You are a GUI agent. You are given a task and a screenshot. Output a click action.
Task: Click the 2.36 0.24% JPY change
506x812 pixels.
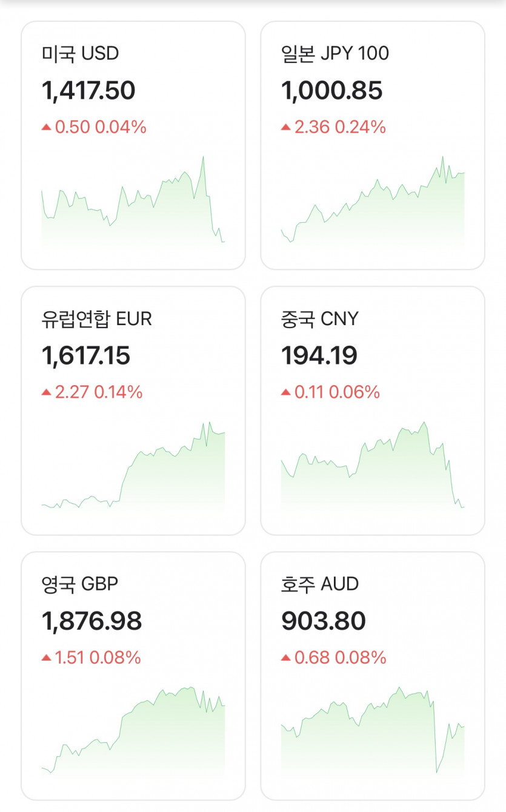point(340,127)
